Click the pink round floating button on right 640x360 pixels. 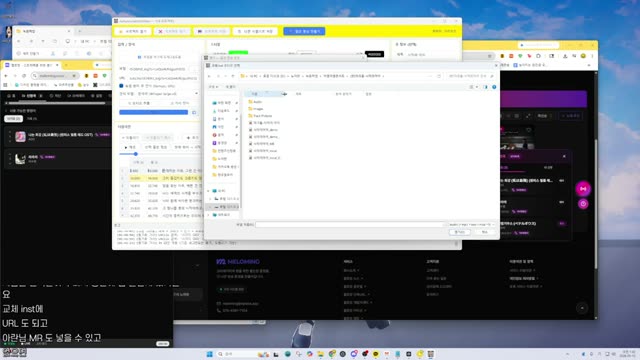pyautogui.click(x=583, y=189)
